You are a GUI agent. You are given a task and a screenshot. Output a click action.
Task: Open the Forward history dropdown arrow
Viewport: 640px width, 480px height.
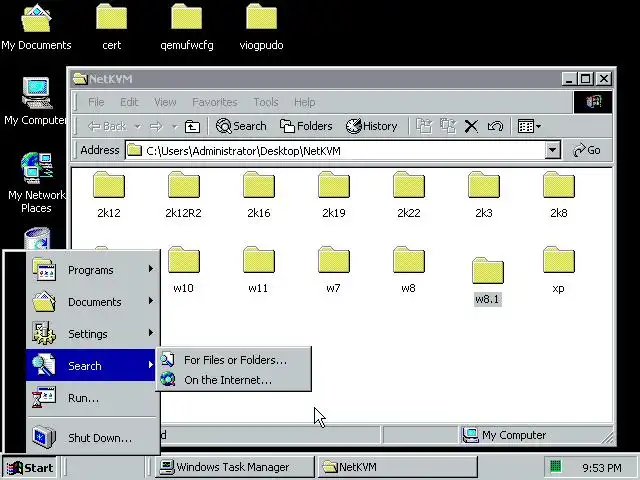[174, 127]
